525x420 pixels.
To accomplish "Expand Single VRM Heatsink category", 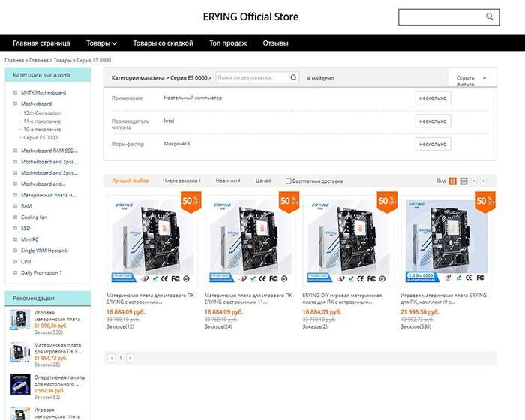I will tap(15, 250).
